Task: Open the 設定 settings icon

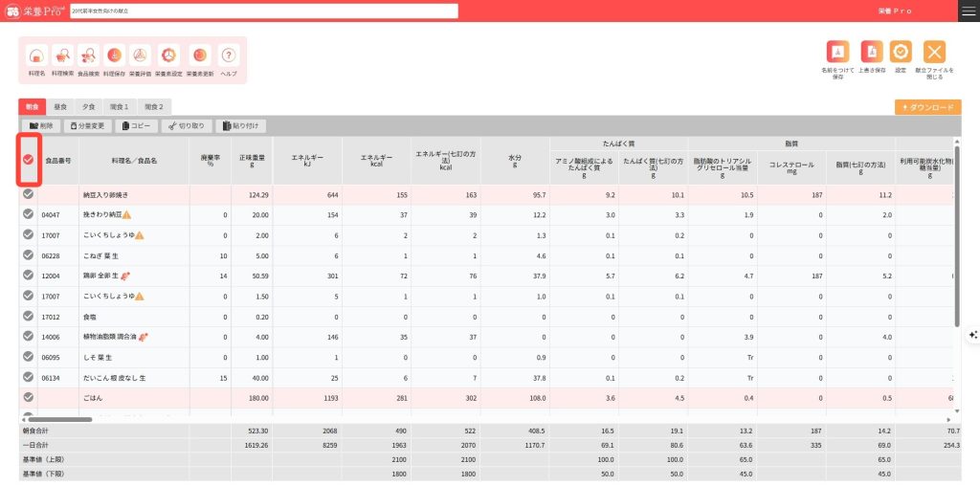Action: [x=901, y=52]
